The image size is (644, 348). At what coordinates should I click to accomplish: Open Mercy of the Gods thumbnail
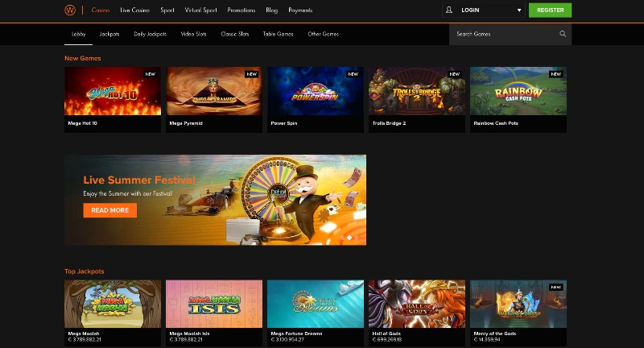[518, 304]
